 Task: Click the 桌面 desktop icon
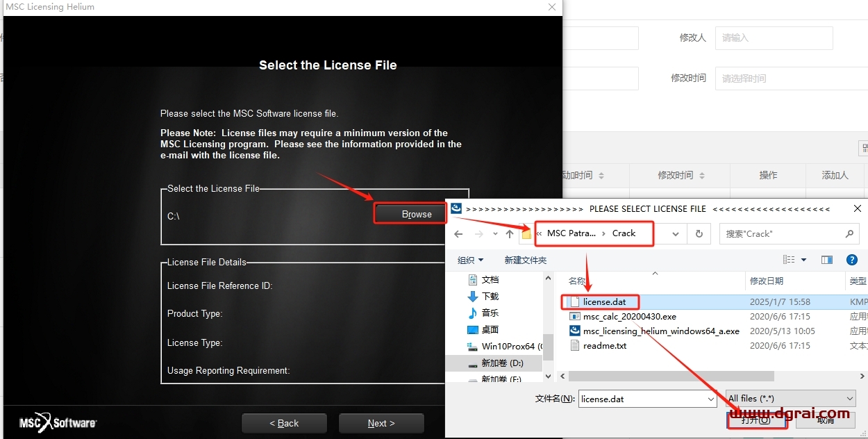[x=473, y=329]
